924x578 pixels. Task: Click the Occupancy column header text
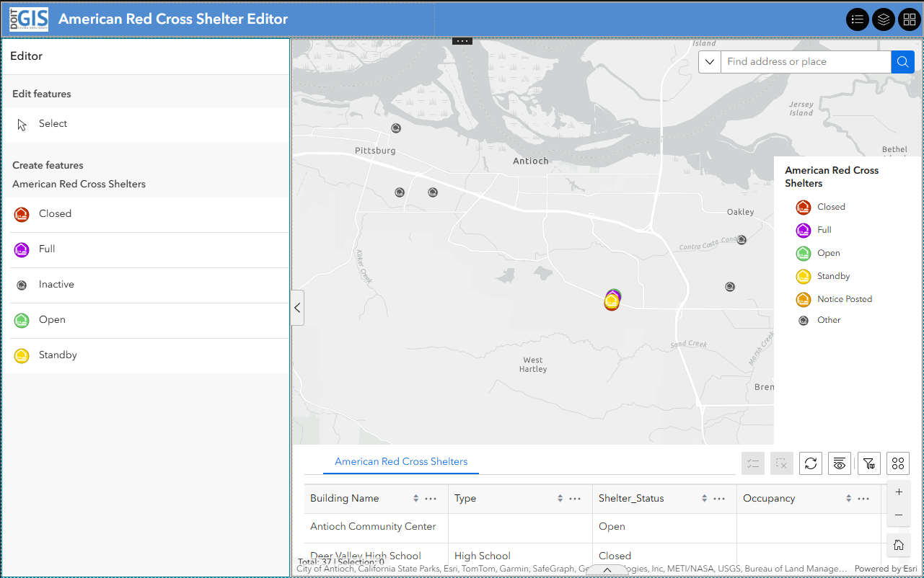click(769, 499)
